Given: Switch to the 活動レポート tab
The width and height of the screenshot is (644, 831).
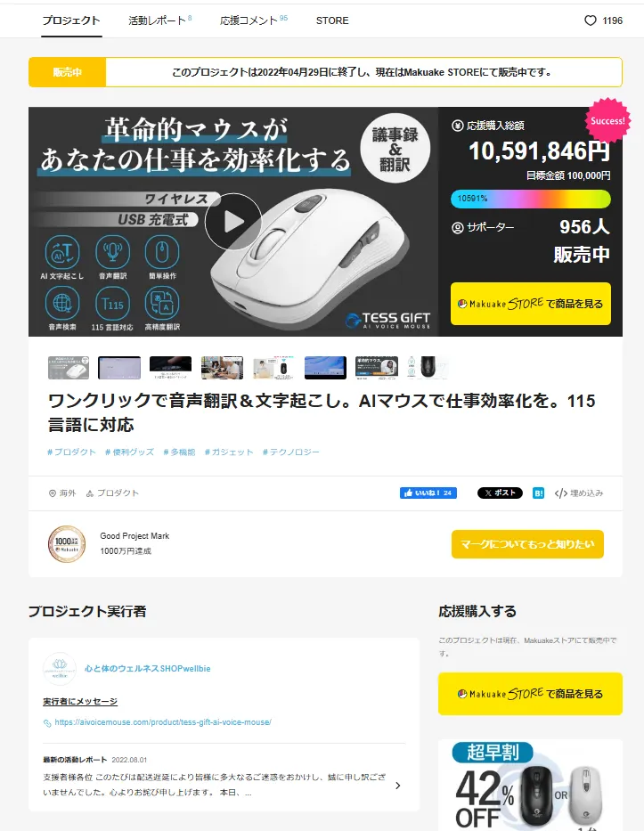Looking at the screenshot, I should click(159, 20).
